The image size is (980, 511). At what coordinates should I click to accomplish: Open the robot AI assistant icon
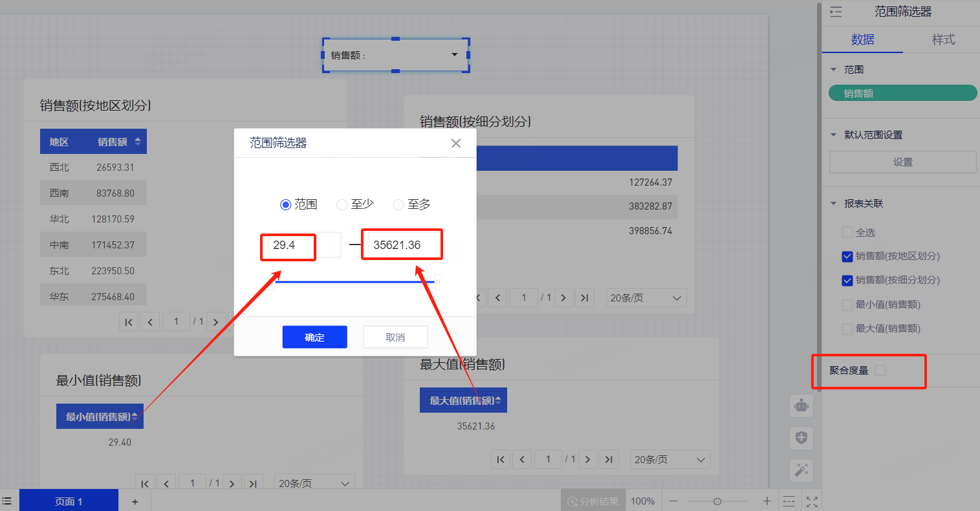(x=801, y=406)
